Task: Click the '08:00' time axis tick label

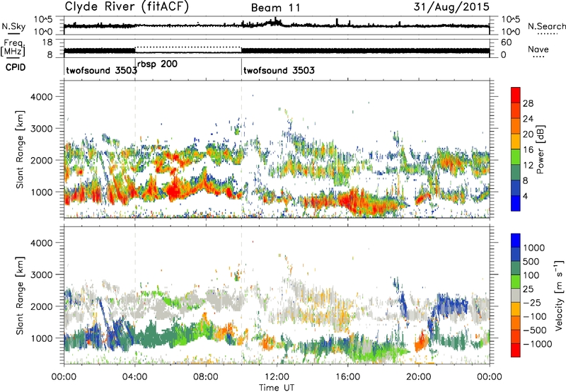Action: [x=206, y=377]
